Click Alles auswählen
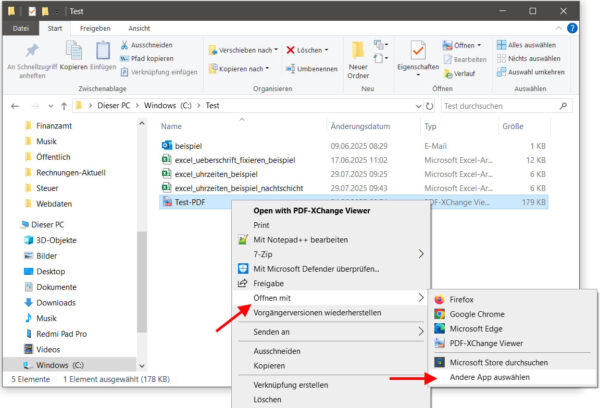 tap(526, 45)
